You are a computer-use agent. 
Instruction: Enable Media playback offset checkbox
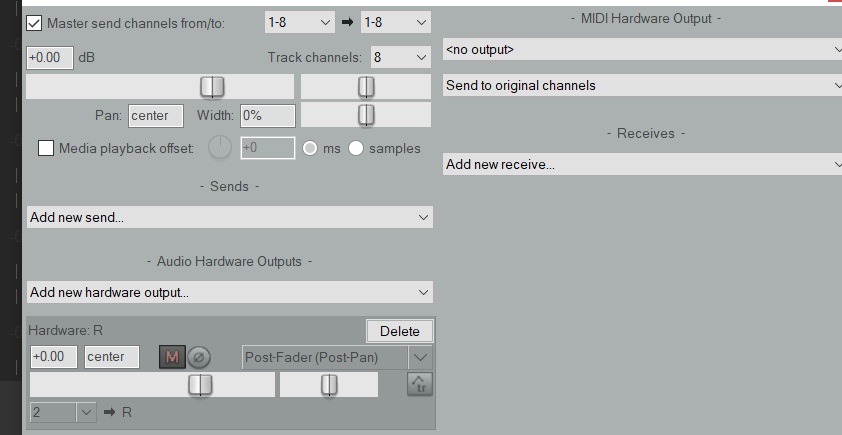pos(46,148)
